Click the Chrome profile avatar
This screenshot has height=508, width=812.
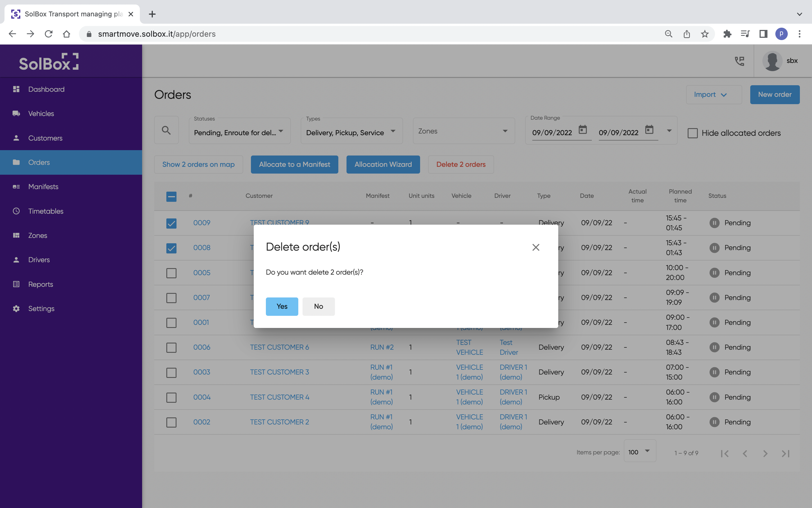782,34
